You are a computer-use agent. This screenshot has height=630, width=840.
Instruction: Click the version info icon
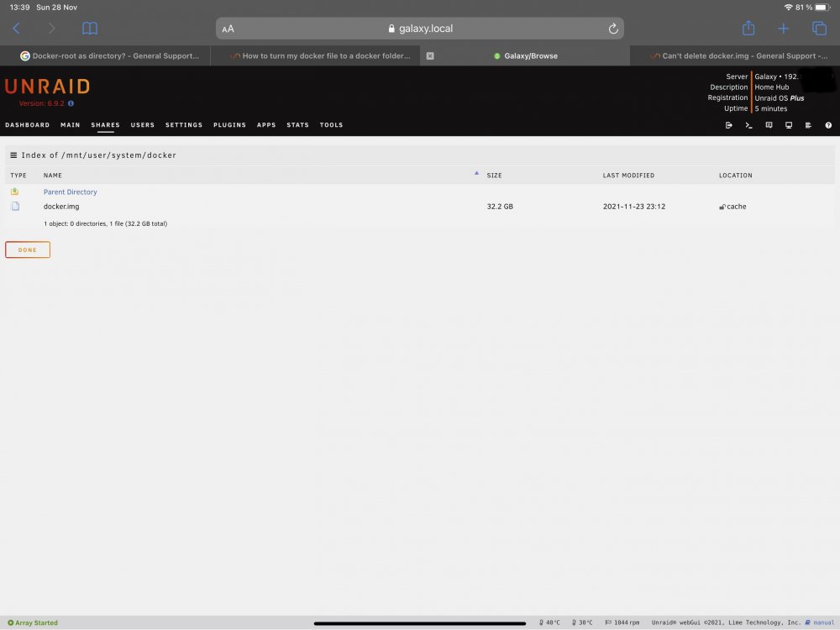click(71, 103)
